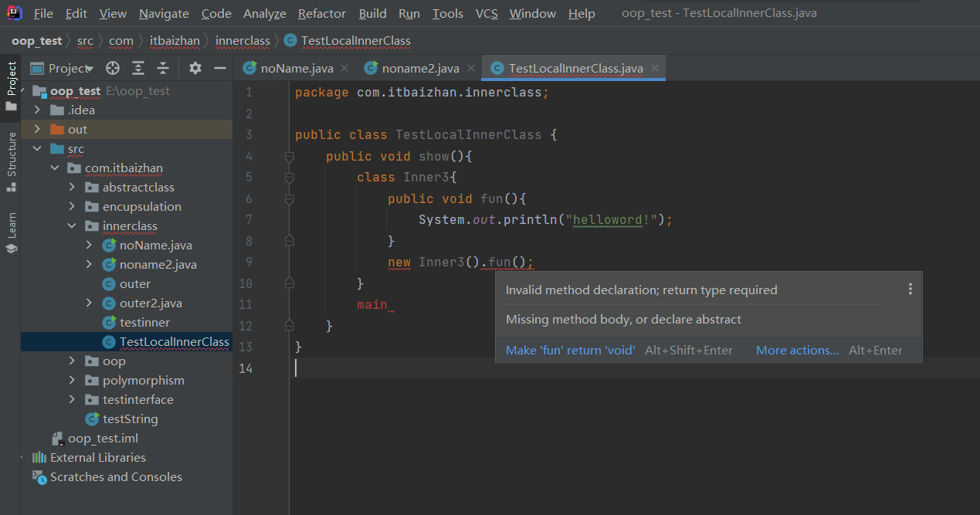The height and width of the screenshot is (515, 980).
Task: Fold the show() method at line 4
Action: [290, 157]
